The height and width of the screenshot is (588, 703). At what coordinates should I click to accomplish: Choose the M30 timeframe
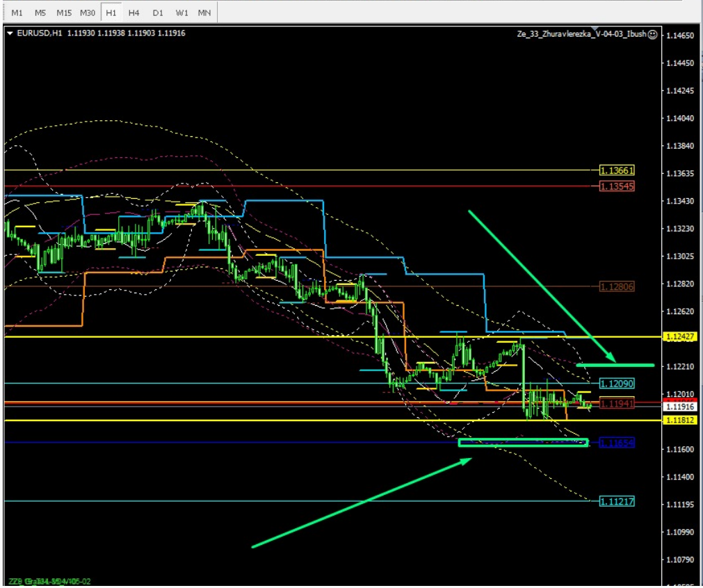pyautogui.click(x=88, y=13)
